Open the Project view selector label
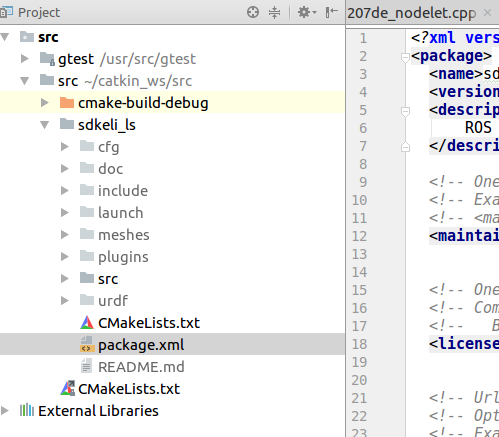The image size is (499, 437). pyautogui.click(x=39, y=13)
